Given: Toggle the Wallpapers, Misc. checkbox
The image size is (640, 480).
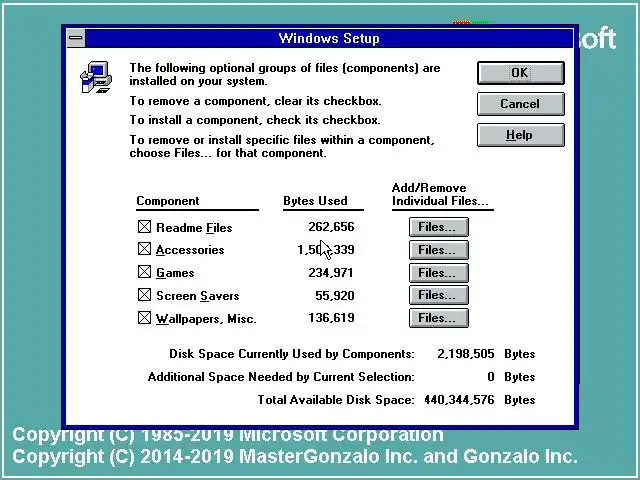Looking at the screenshot, I should pyautogui.click(x=144, y=318).
